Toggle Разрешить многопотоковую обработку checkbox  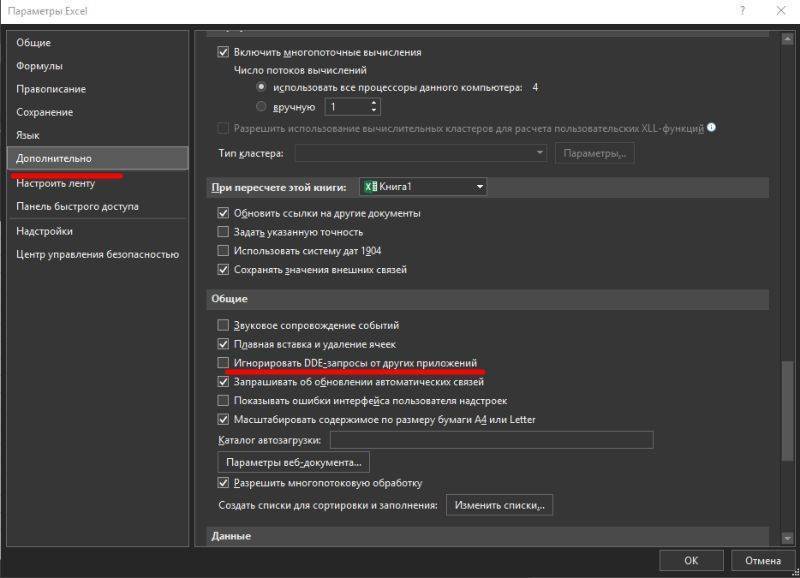[223, 483]
